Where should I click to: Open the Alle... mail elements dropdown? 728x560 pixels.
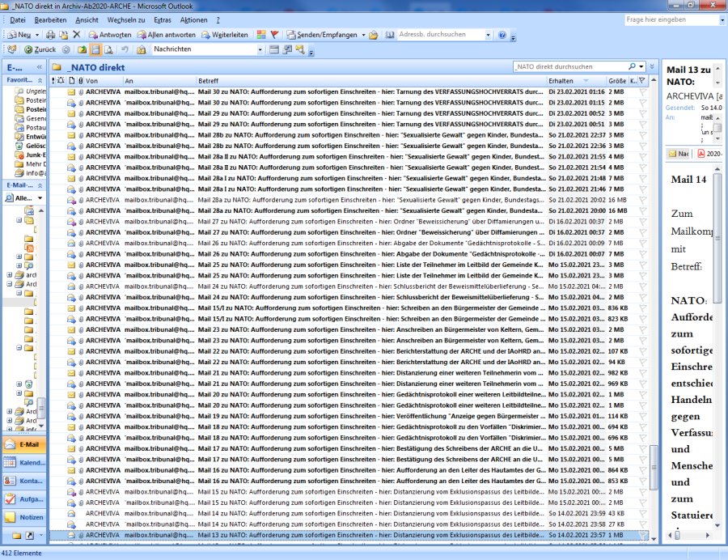pos(40,198)
